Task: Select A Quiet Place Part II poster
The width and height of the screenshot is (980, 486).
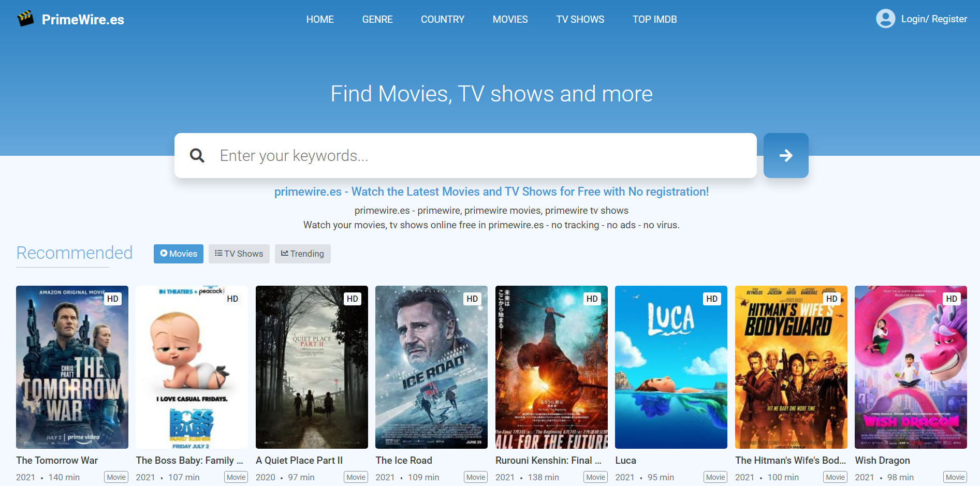Action: click(x=312, y=367)
